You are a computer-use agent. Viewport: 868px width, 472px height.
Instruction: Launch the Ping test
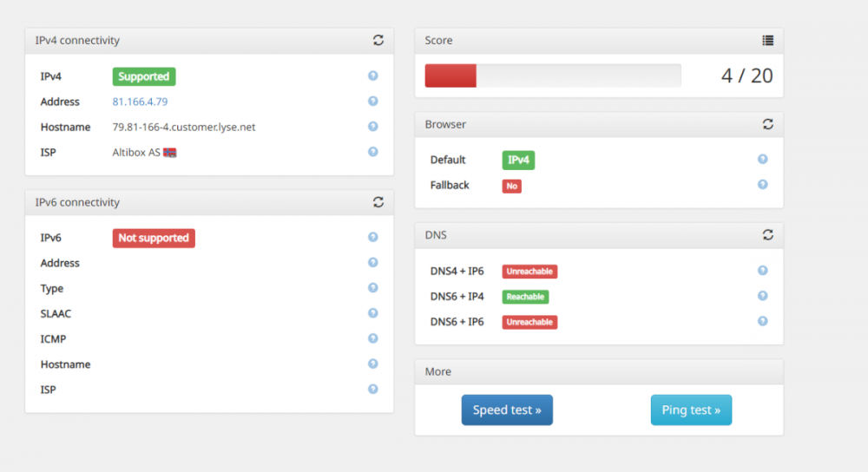(x=691, y=410)
